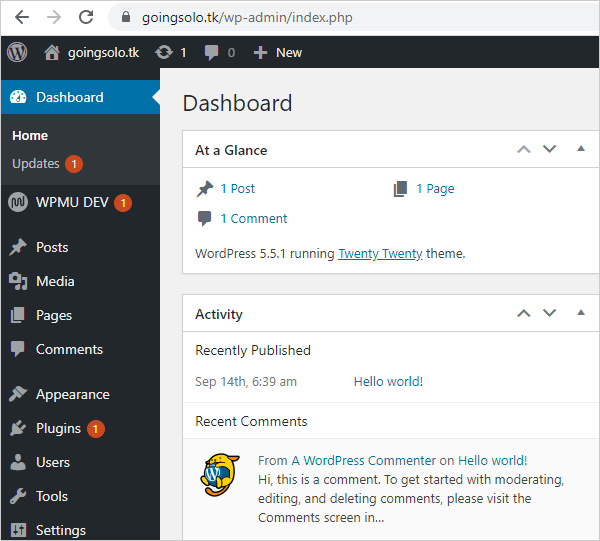This screenshot has width=600, height=541.
Task: Click the home icon beside goingsolo.tk
Action: [x=52, y=52]
